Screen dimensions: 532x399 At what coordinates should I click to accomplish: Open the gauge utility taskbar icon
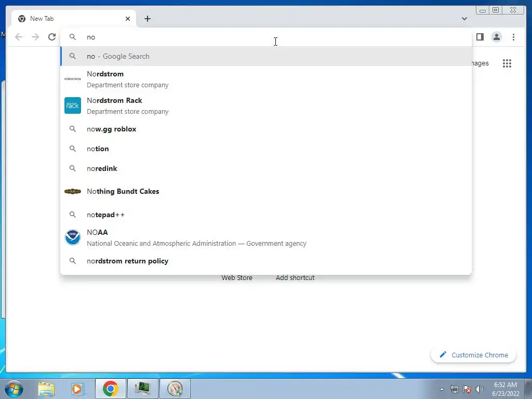175,389
